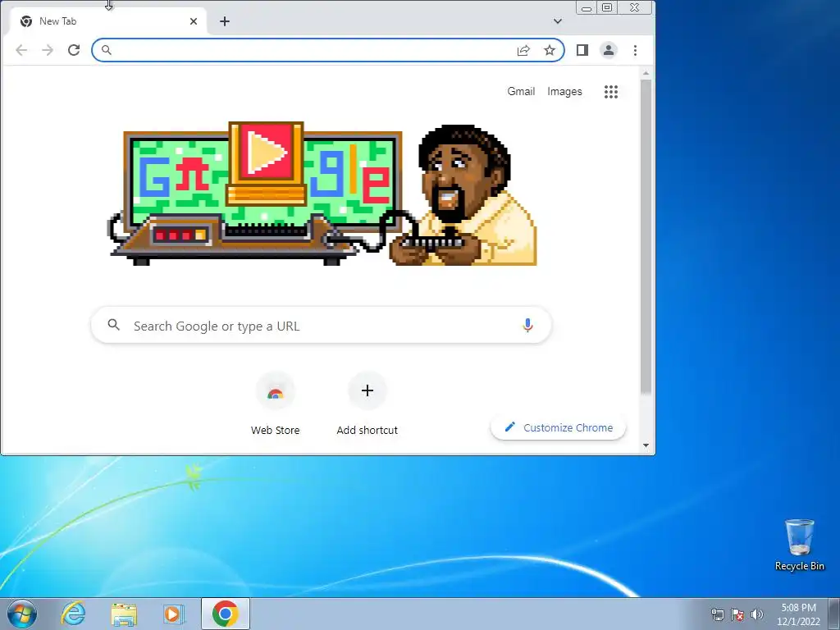Screen dimensions: 840x630
Task: Click the Customize Chrome button
Action: [x=558, y=427]
